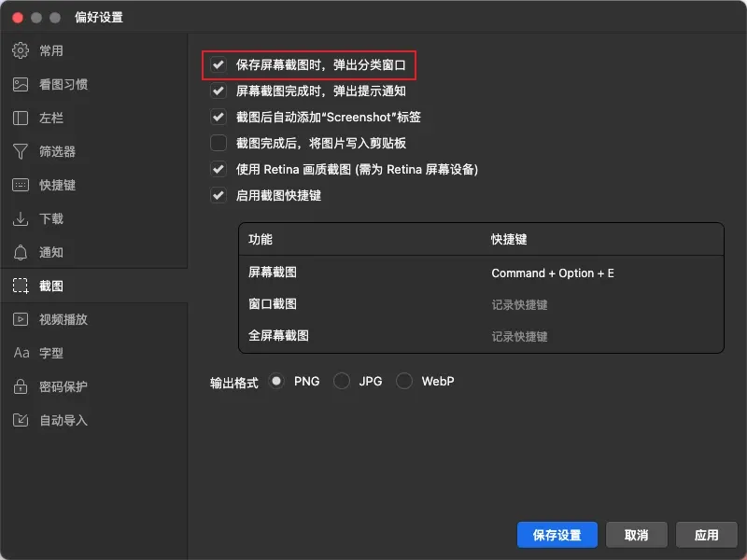The image size is (747, 560).
Task: Select PNG output format
Action: pos(276,381)
